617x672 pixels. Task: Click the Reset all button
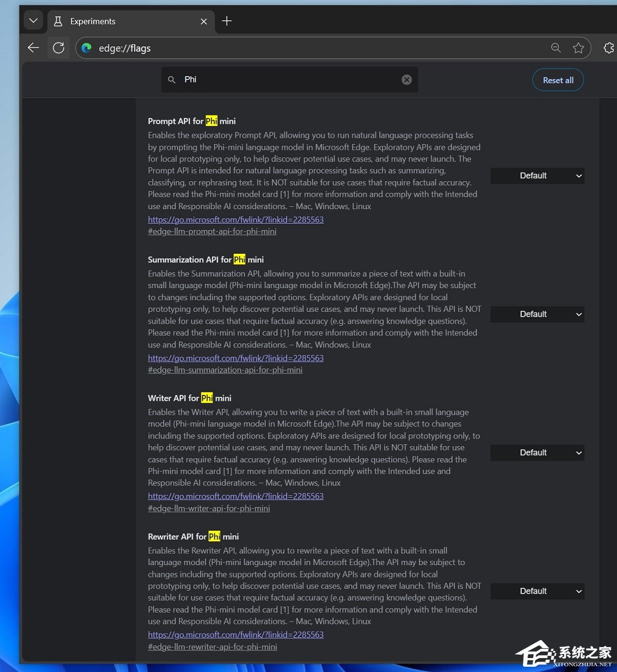(x=558, y=80)
